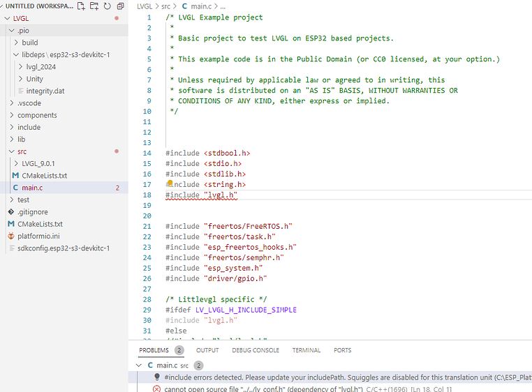Collapse the src folder
Image resolution: width=532 pixels, height=392 pixels.
coord(12,151)
